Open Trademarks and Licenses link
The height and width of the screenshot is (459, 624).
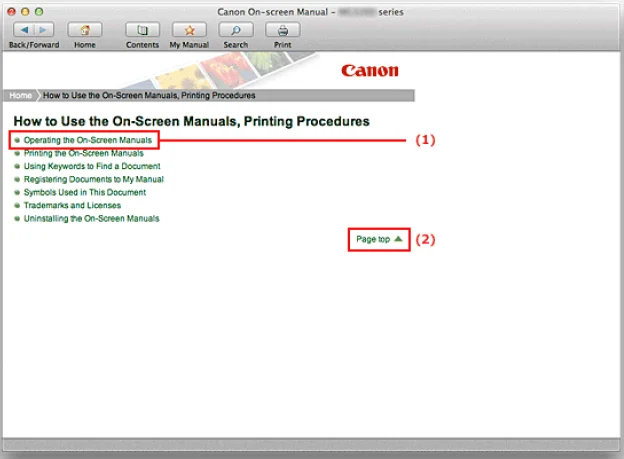click(x=72, y=205)
